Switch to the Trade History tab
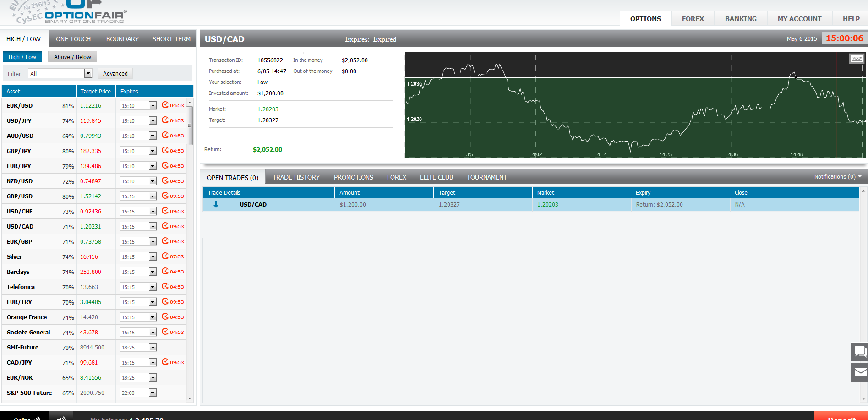Screen dimensions: 868x420 (296, 177)
